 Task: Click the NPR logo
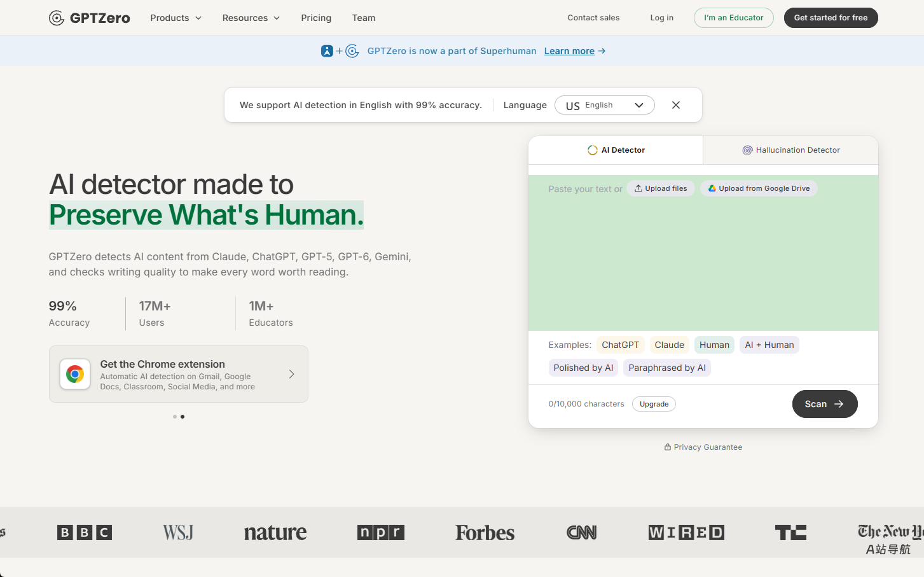point(381,532)
